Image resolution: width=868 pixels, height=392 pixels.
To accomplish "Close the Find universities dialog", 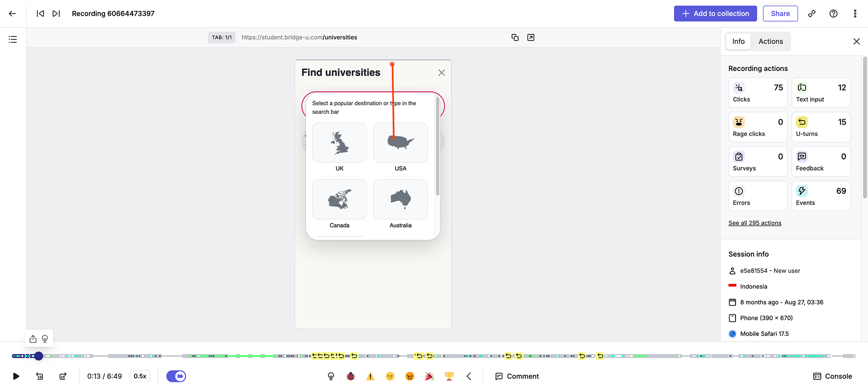I will pyautogui.click(x=442, y=73).
